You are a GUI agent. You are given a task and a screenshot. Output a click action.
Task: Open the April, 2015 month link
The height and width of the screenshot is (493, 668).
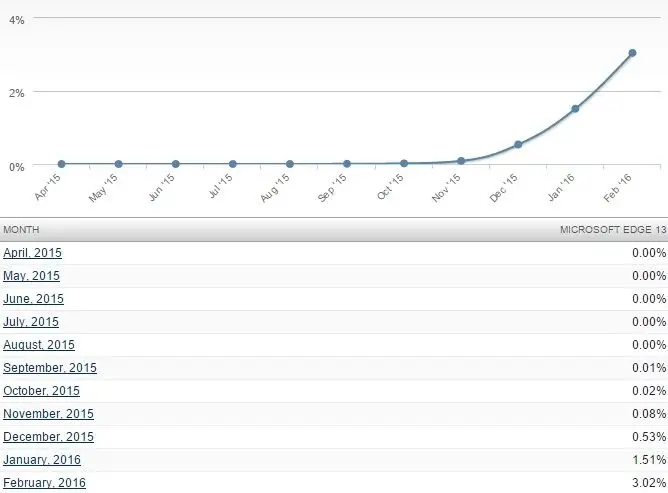point(32,253)
